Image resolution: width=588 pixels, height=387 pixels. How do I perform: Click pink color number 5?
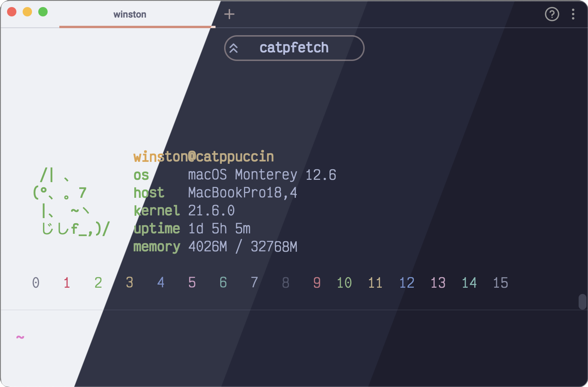[192, 283]
